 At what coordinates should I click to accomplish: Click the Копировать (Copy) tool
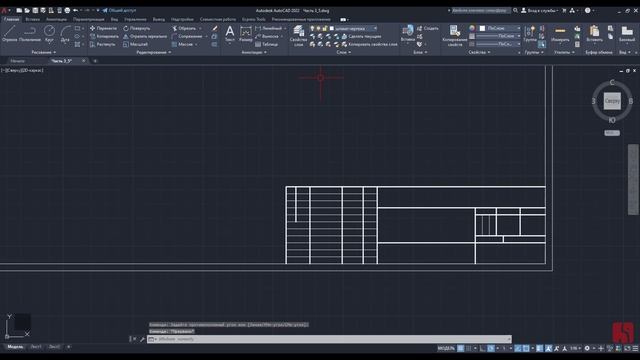pyautogui.click(x=104, y=36)
